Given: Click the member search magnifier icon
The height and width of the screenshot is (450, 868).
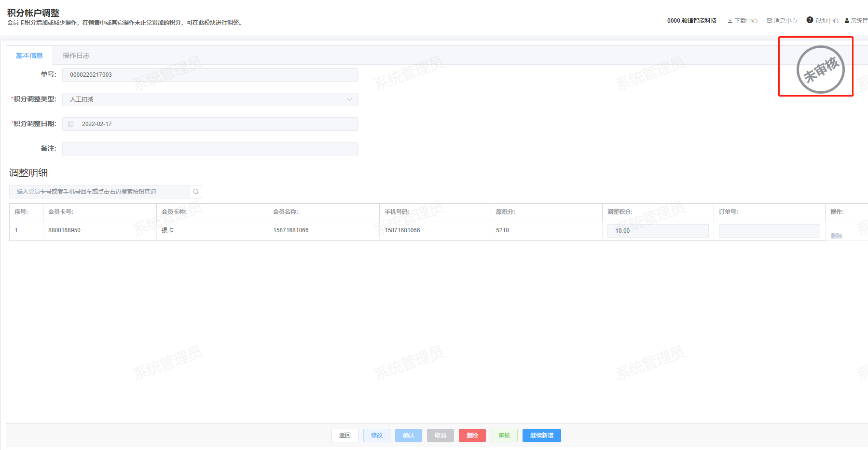Looking at the screenshot, I should [196, 192].
